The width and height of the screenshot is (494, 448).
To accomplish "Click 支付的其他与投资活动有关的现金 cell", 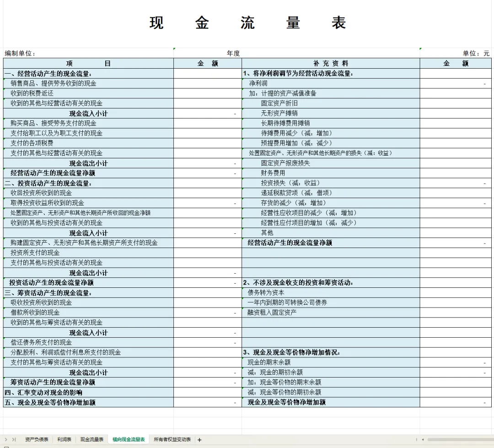I will point(88,263).
